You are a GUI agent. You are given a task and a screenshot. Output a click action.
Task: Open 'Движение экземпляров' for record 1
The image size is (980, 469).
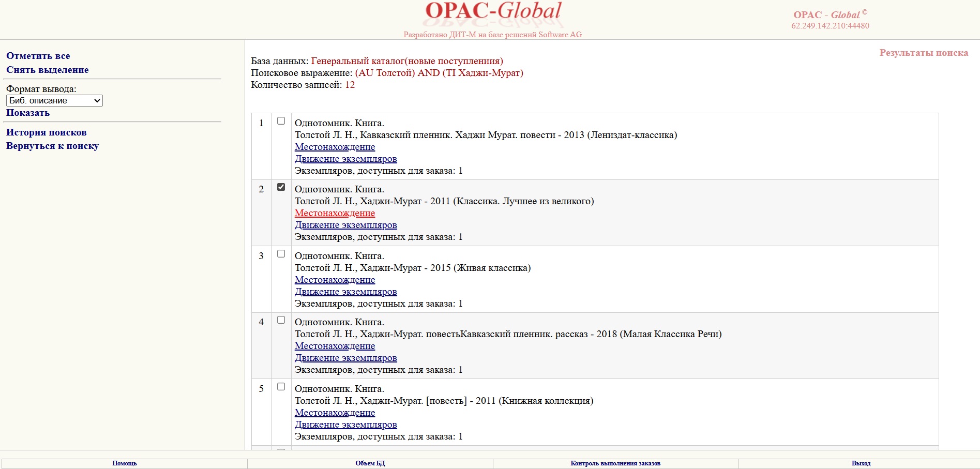click(x=345, y=159)
